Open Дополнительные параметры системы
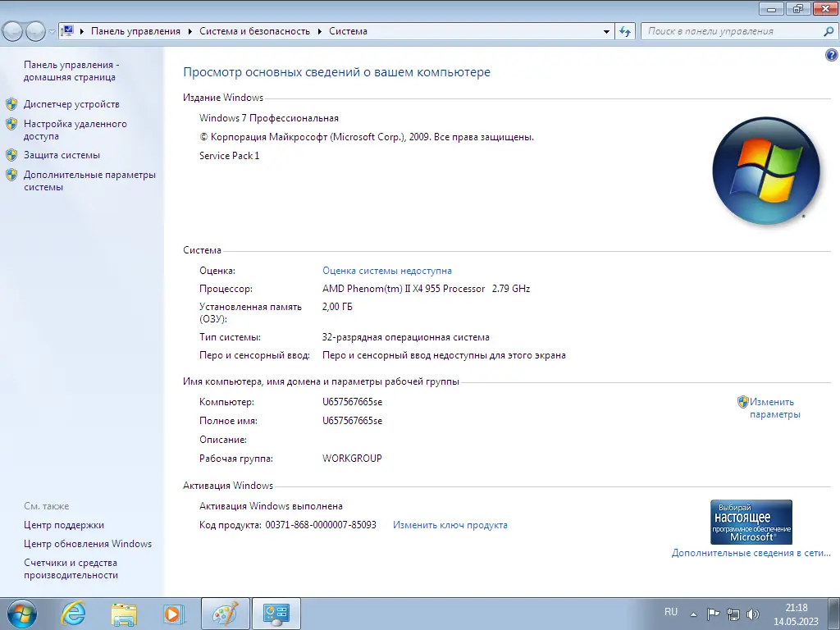Image resolution: width=840 pixels, height=630 pixels. click(89, 180)
